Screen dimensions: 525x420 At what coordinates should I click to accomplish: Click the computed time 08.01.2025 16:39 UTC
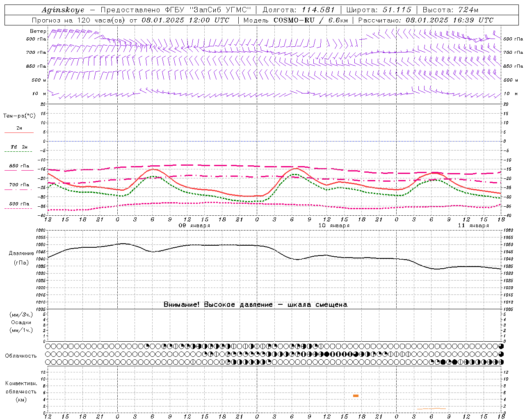pyautogui.click(x=450, y=20)
